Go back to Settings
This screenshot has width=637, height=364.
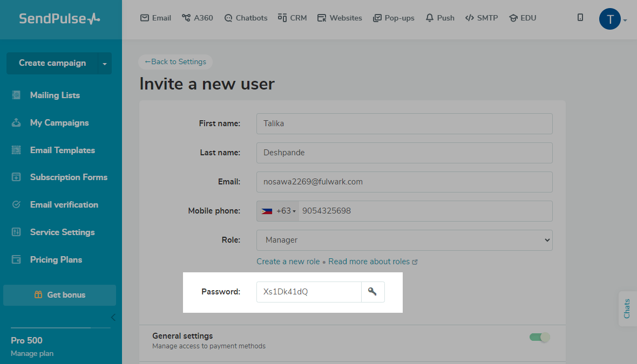175,62
